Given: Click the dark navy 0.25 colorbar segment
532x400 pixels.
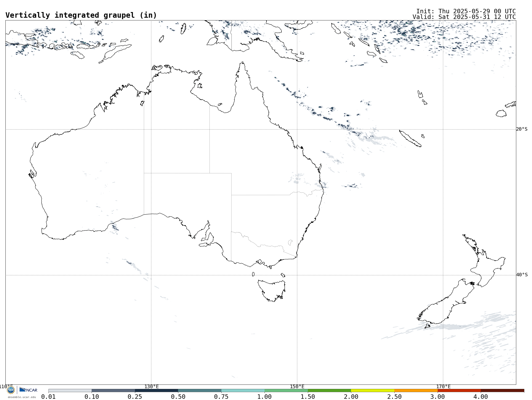Looking at the screenshot, I should tap(157, 391).
